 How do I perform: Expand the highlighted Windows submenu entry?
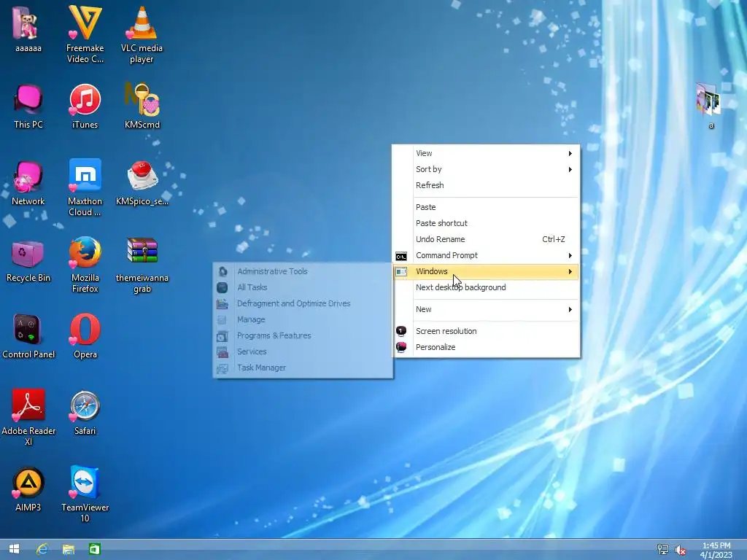click(486, 271)
